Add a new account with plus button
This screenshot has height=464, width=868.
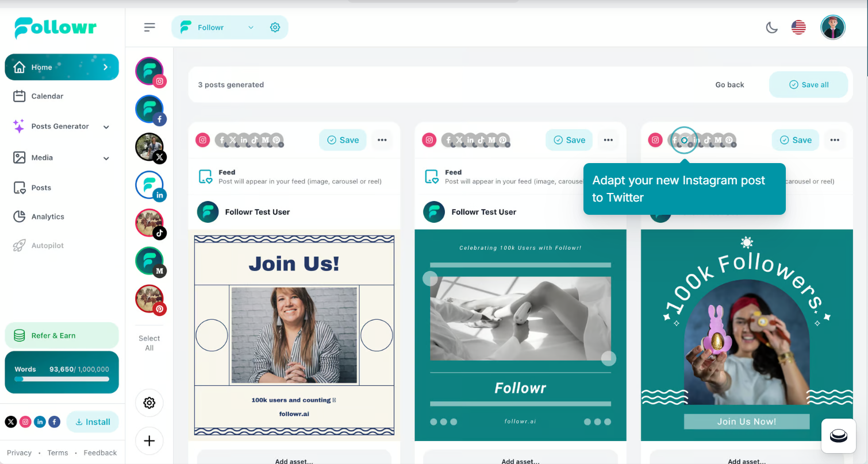(149, 441)
